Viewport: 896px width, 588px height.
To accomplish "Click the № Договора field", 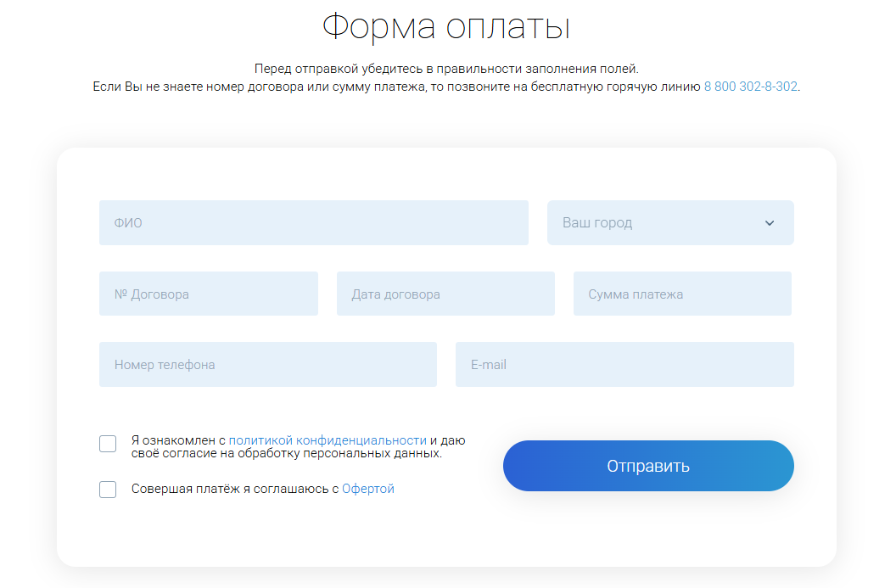I will [x=209, y=294].
